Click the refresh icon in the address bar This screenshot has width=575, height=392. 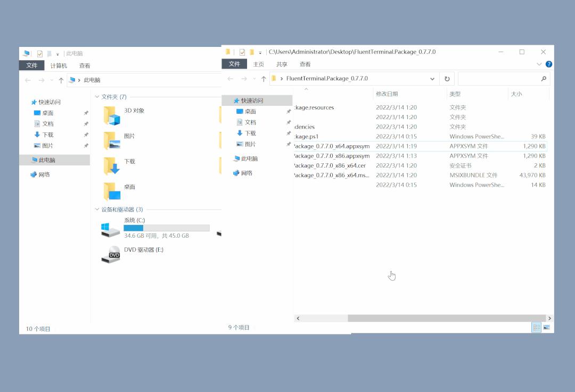(x=447, y=78)
